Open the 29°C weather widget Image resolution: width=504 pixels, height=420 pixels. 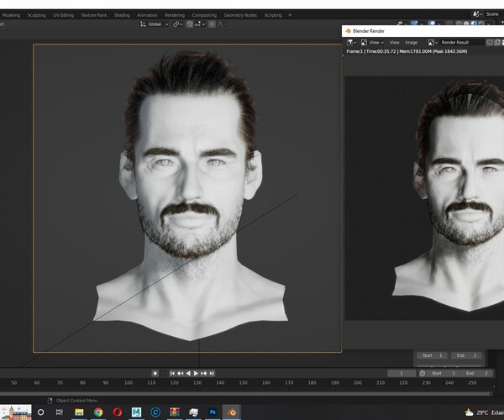pos(484,412)
